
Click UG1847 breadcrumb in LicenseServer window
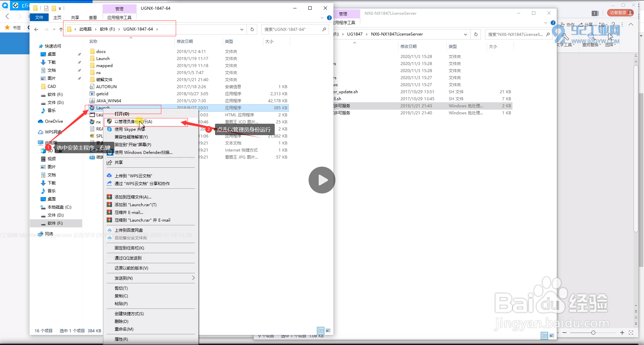(355, 34)
